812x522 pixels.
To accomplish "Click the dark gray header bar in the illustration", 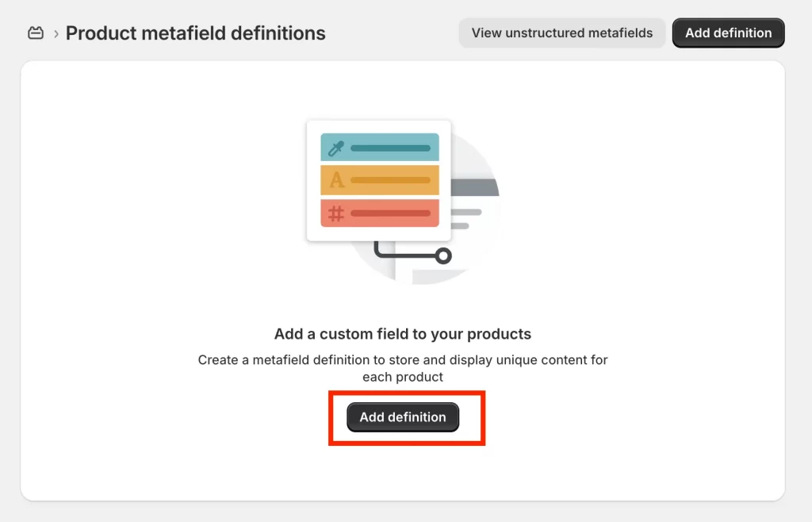I will coord(475,187).
